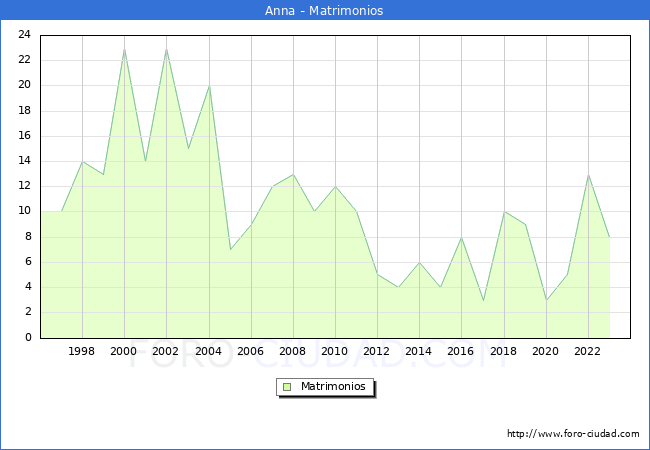Click the data point at year 2004

[x=208, y=86]
